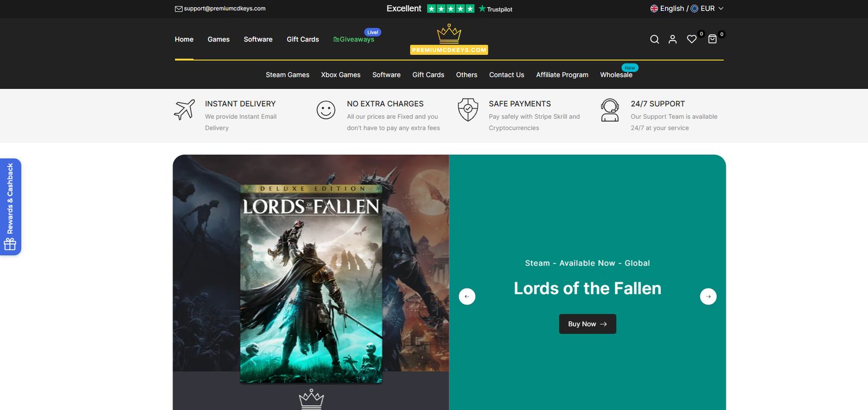Image resolution: width=868 pixels, height=410 pixels.
Task: Click the Lords of the Fallen title
Action: point(588,289)
